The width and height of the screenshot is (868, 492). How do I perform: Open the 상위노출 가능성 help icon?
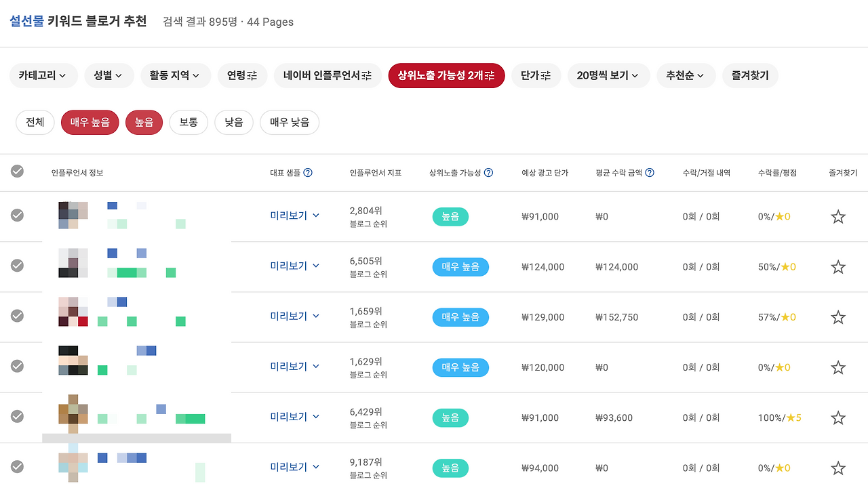tap(490, 173)
